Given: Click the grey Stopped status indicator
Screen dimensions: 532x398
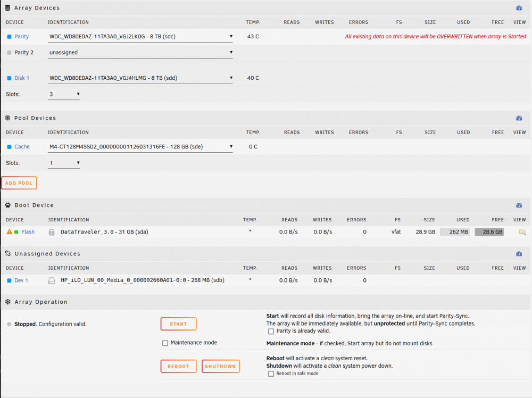Looking at the screenshot, I should 9,325.
